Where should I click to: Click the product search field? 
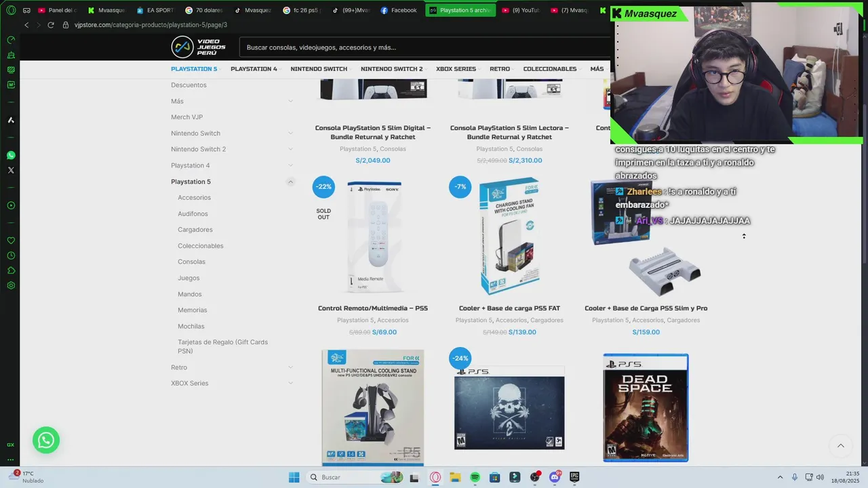(x=425, y=47)
